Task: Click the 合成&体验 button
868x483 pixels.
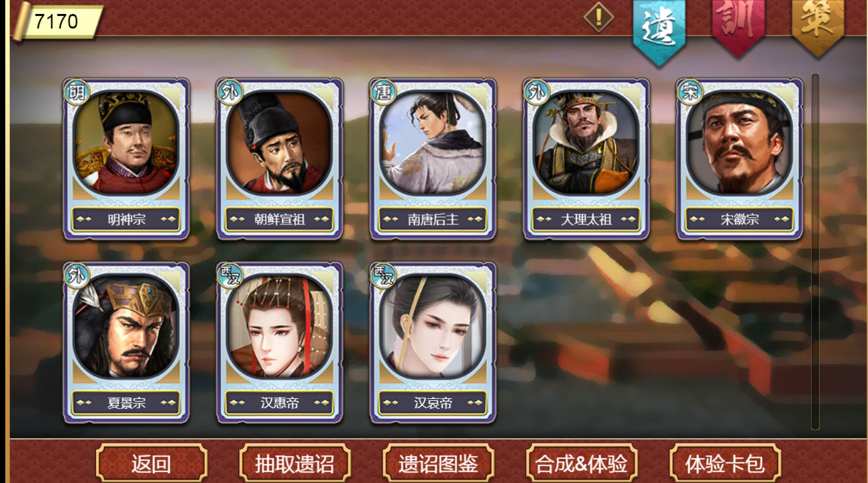Action: (x=582, y=463)
